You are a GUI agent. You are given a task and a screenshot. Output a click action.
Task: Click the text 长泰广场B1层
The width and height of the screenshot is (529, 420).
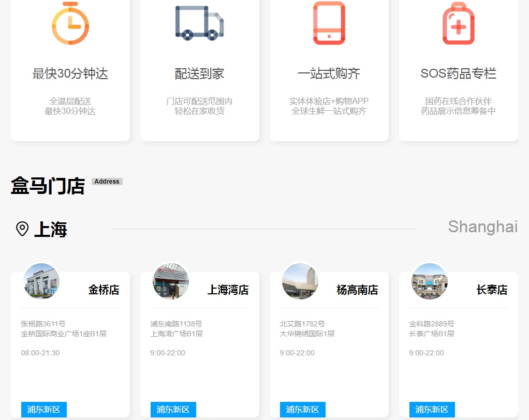pos(432,334)
